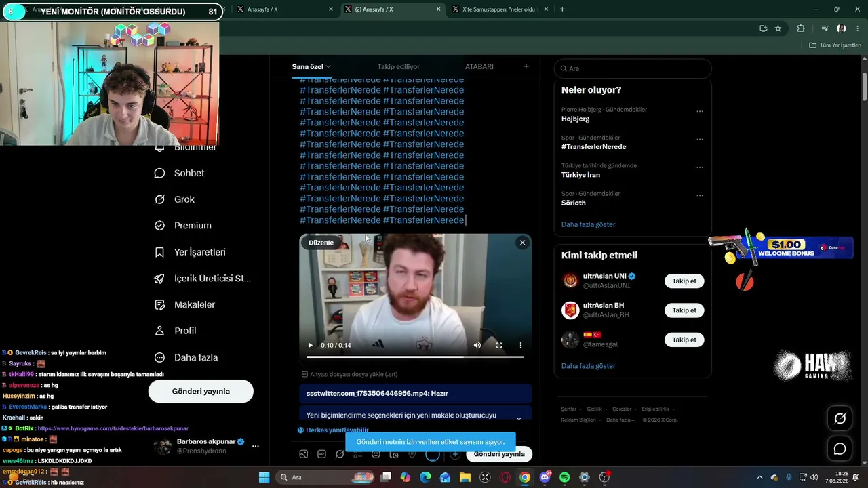Switch to the X'te Samustappen browser tab
This screenshot has height=488, width=868.
coord(500,9)
